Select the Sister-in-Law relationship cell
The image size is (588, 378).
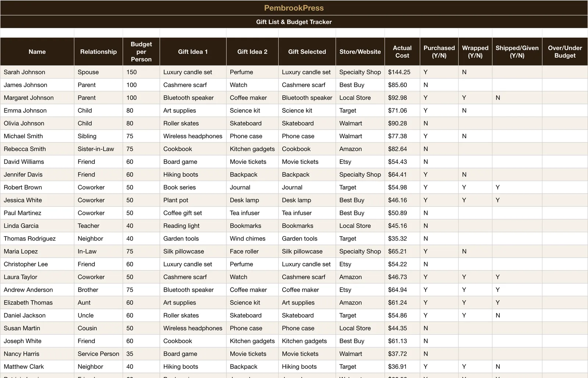(x=98, y=149)
